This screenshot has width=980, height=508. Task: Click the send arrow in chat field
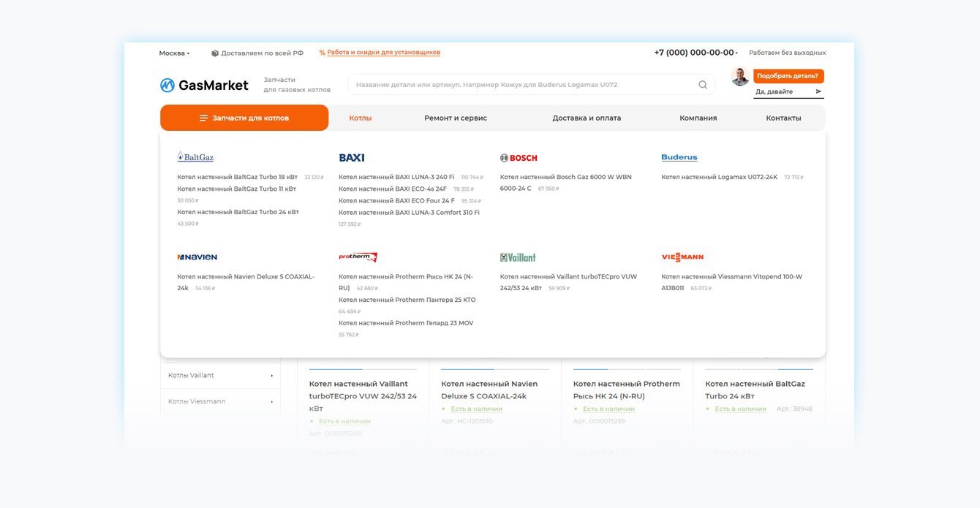[818, 91]
